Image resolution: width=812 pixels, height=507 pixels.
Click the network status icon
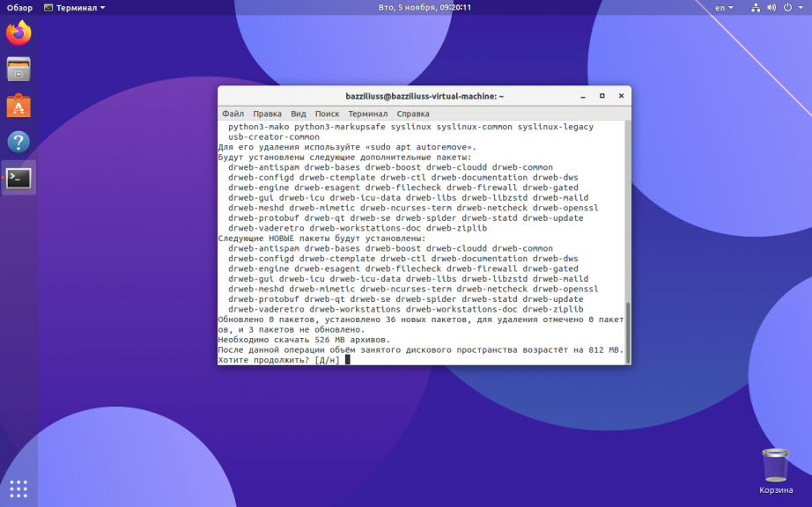[x=756, y=8]
